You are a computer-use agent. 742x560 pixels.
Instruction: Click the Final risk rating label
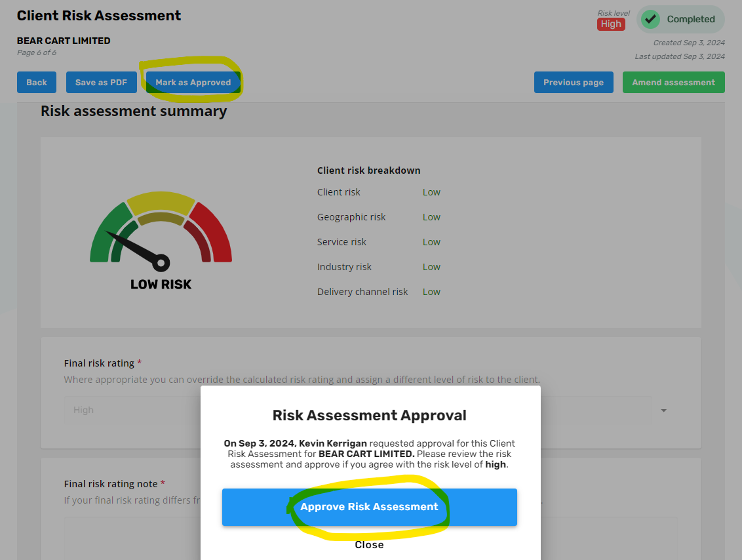coord(99,363)
